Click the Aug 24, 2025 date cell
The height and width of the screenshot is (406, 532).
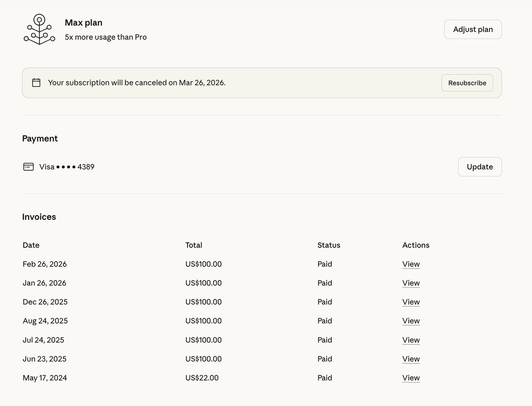tap(45, 321)
